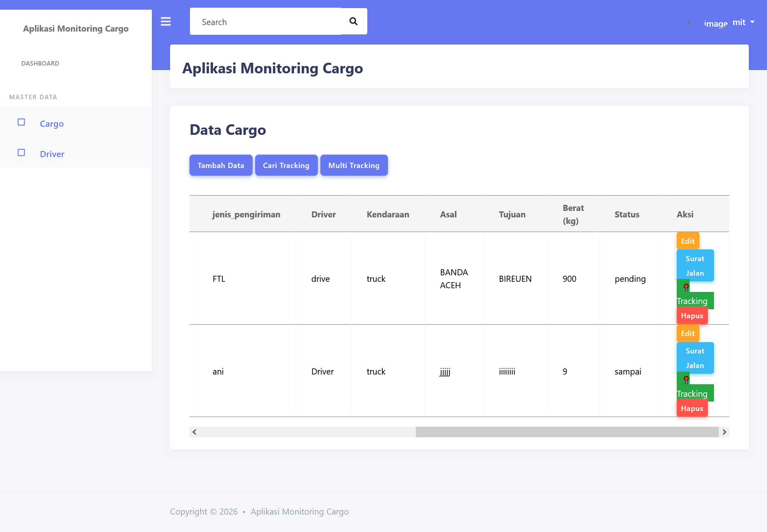767x532 pixels.
Task: Focus the Search input field
Action: click(265, 22)
